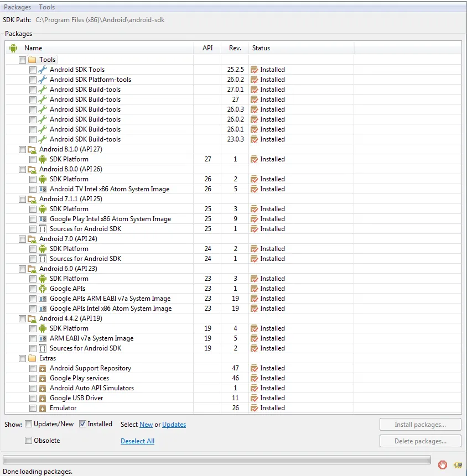
Task: Click the Google APIs Intel x86 Atom System Image name
Action: coord(111,308)
